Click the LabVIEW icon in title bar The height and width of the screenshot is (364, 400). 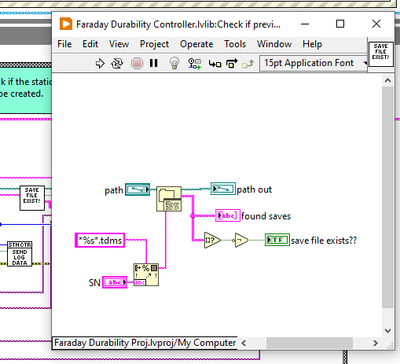(x=66, y=24)
